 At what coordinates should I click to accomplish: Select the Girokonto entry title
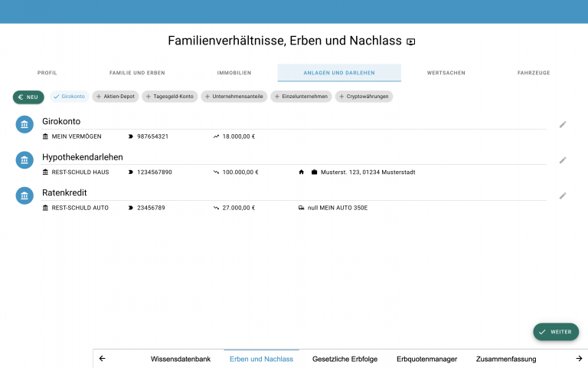coord(61,121)
